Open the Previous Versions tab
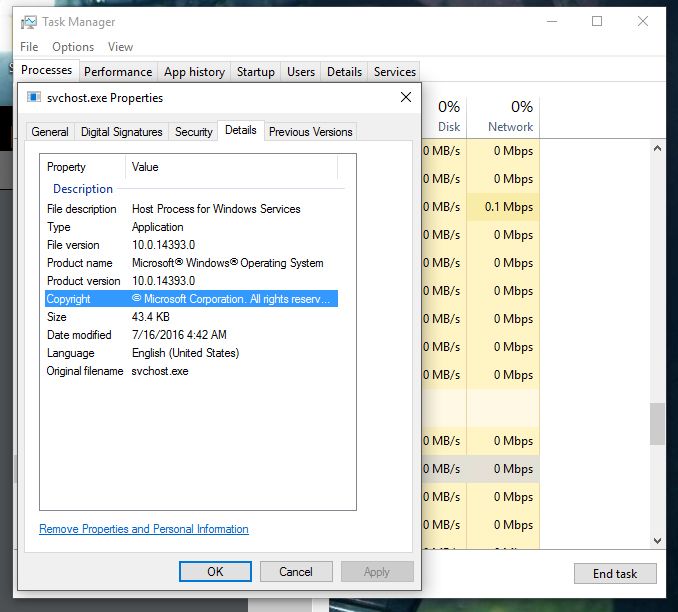 tap(310, 132)
